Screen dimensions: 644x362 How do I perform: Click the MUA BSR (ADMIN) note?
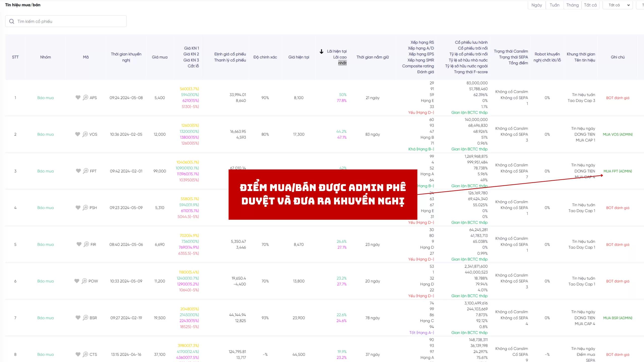tap(618, 318)
